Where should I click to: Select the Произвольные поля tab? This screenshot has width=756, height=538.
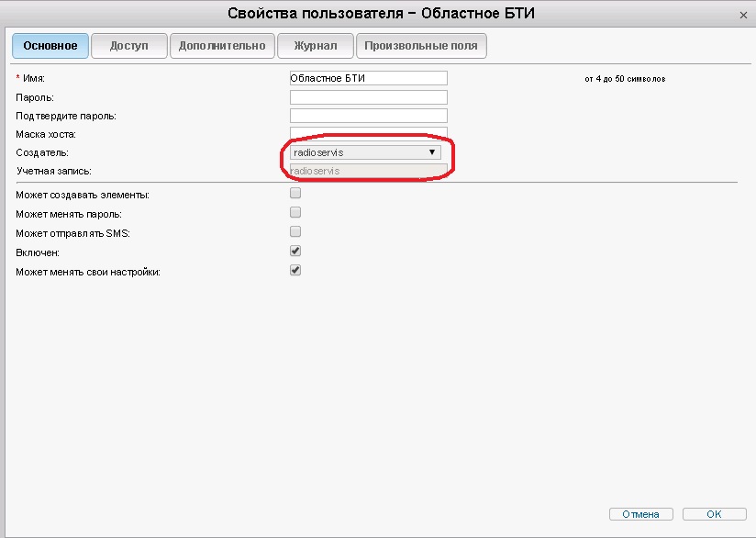[422, 46]
